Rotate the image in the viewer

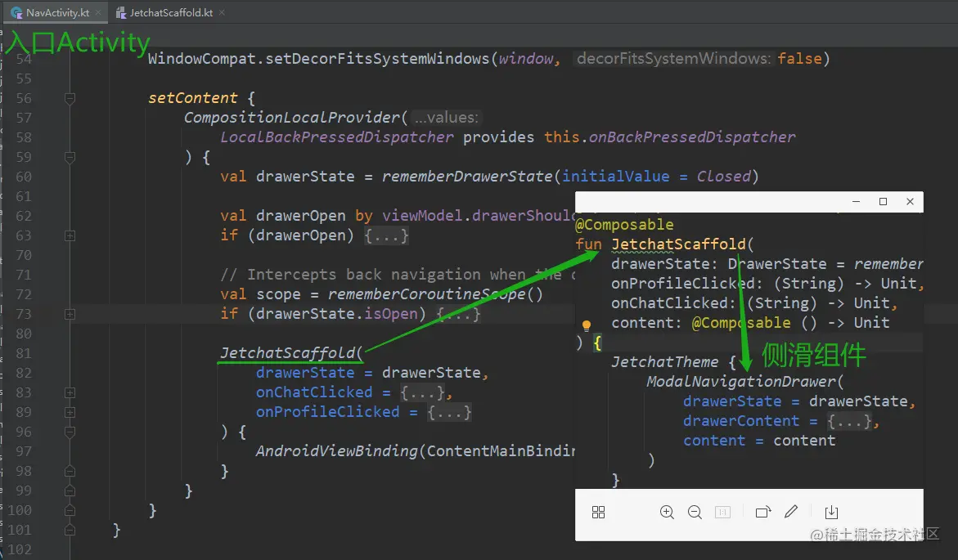click(763, 513)
